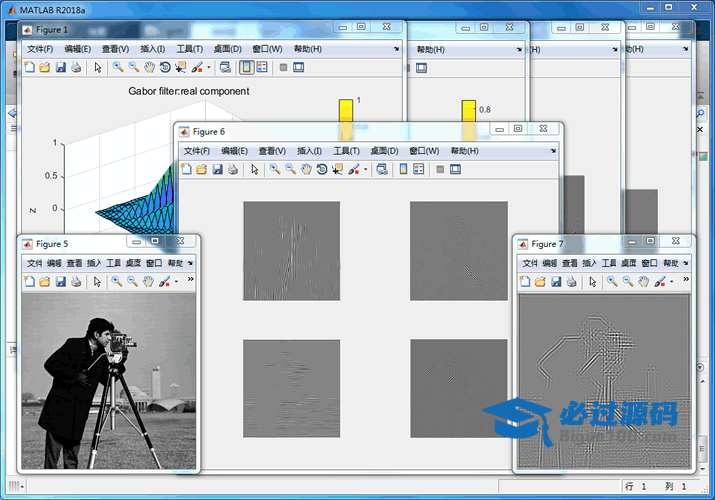Toggle Insert Legend in Figure 6 toolbar
Image resolution: width=715 pixels, height=500 pixels.
point(419,170)
